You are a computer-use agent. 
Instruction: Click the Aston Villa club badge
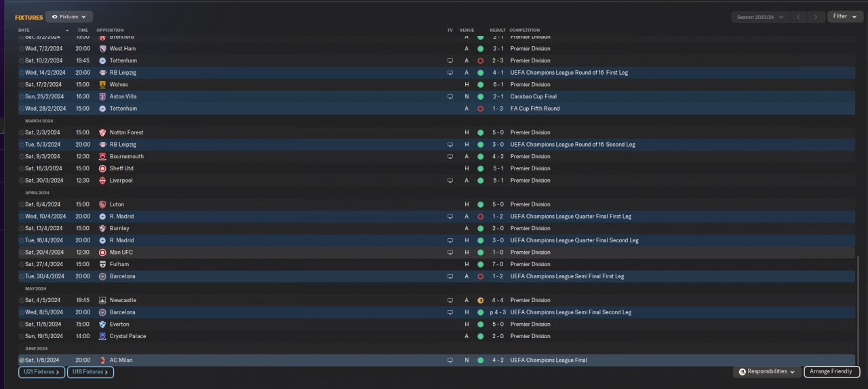tap(102, 96)
